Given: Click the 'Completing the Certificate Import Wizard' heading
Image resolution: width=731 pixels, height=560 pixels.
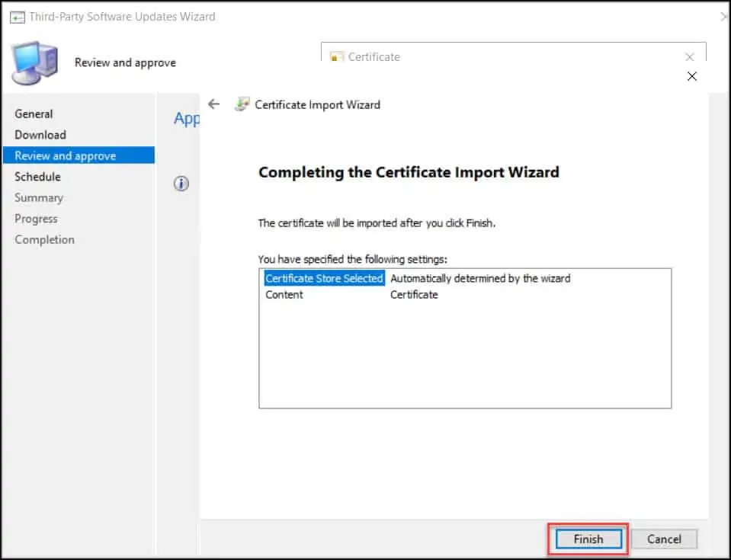Looking at the screenshot, I should (409, 172).
